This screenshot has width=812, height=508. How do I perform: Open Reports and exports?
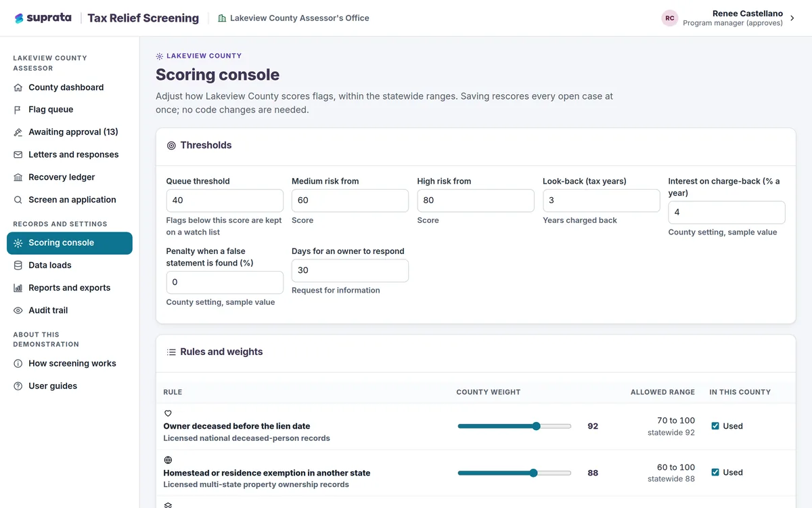click(x=70, y=288)
